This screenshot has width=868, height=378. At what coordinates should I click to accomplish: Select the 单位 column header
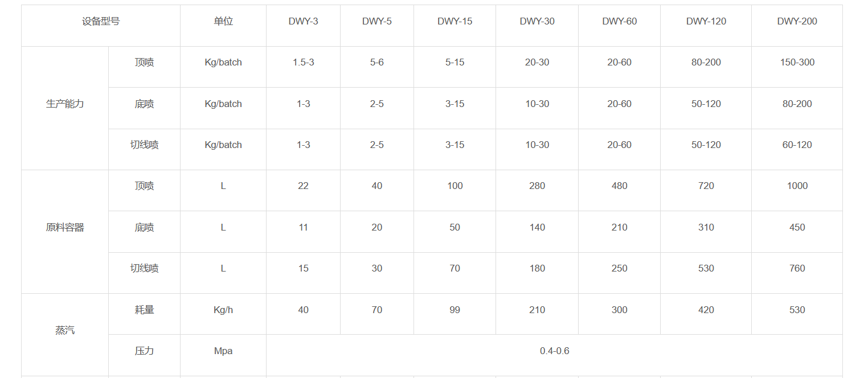click(x=223, y=22)
